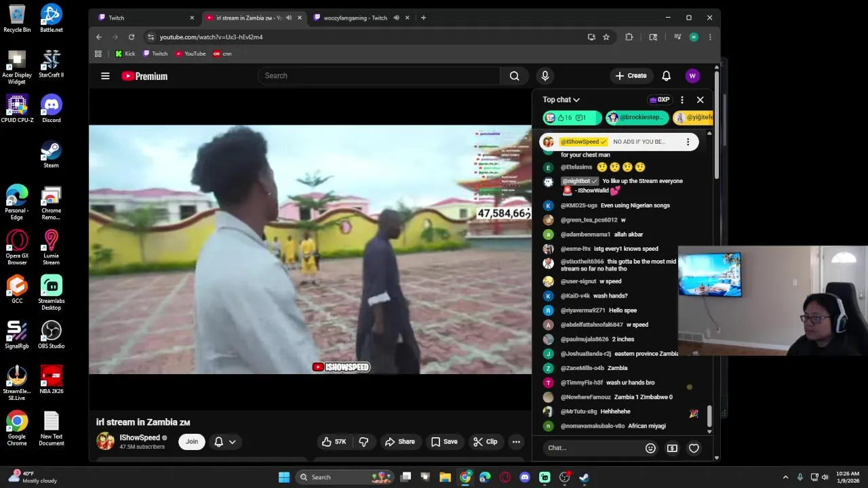Open File Explorer from the taskbar
Image resolution: width=868 pixels, height=488 pixels.
click(445, 477)
